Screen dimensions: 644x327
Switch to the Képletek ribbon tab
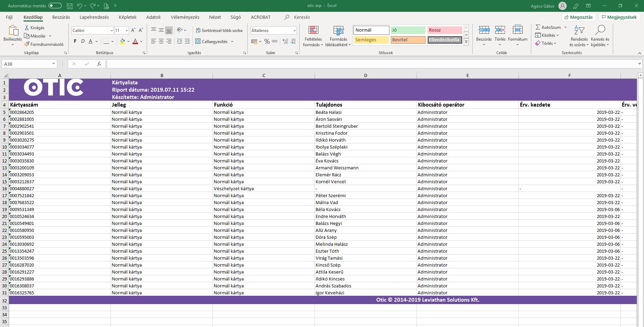click(x=128, y=17)
